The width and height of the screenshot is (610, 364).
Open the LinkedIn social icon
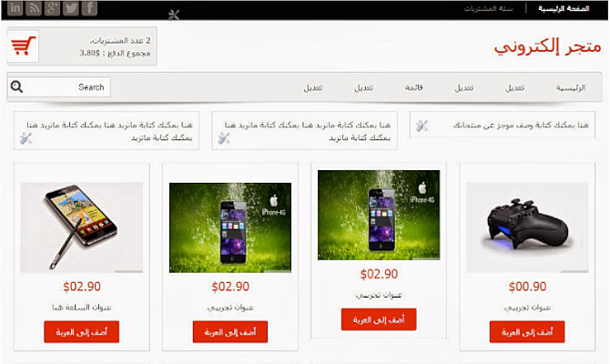15,8
